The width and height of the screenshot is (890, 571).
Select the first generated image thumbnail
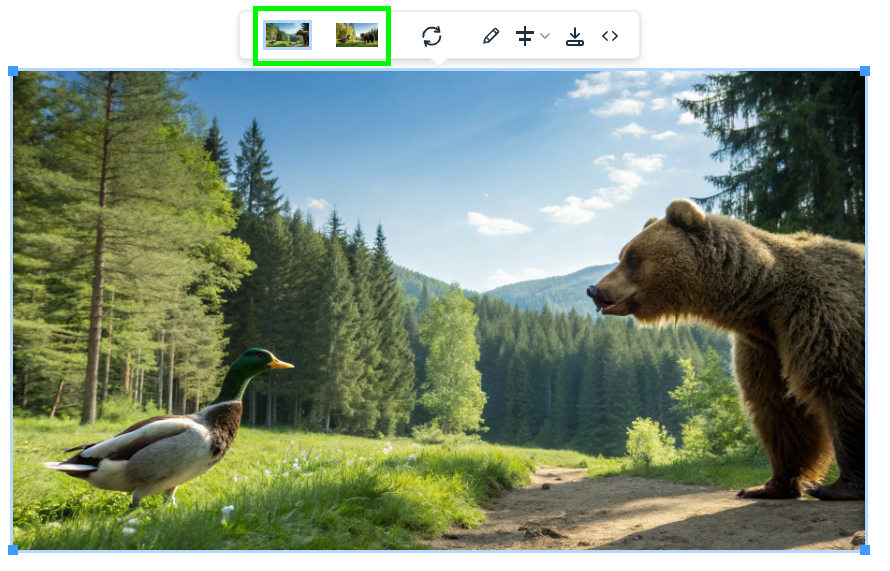(287, 35)
